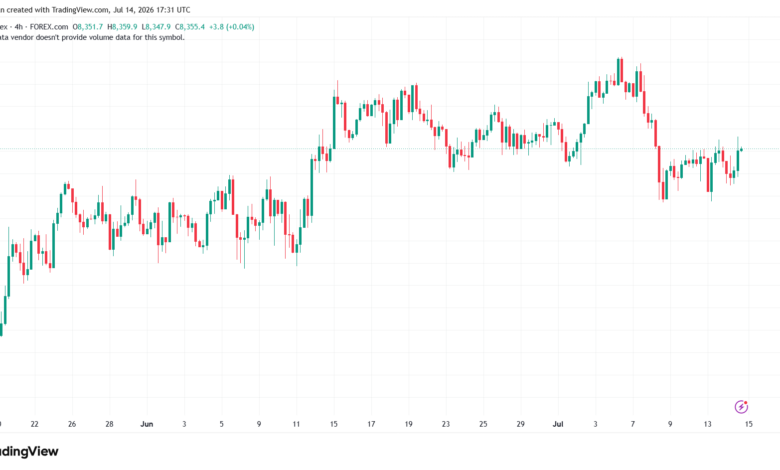This screenshot has width=780, height=470.
Task: Select the 11 date on the time axis
Action: 296,424
